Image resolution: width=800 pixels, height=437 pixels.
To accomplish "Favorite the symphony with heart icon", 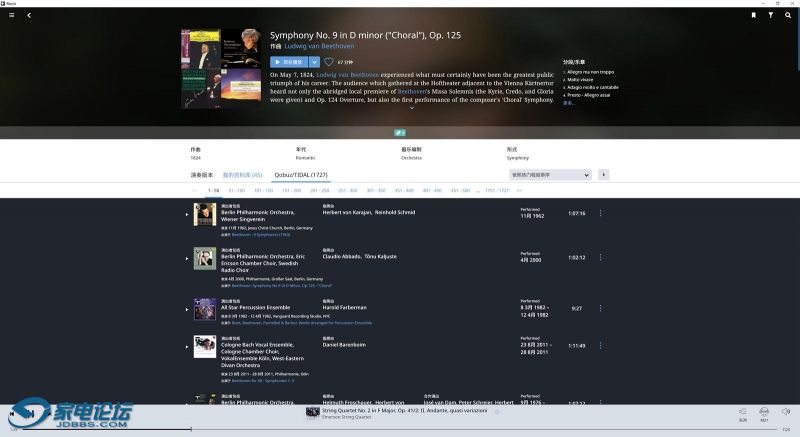I will 328,62.
